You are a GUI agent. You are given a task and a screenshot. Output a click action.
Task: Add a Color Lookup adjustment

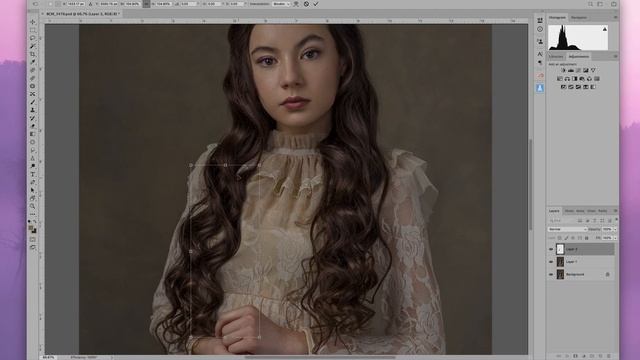(597, 78)
